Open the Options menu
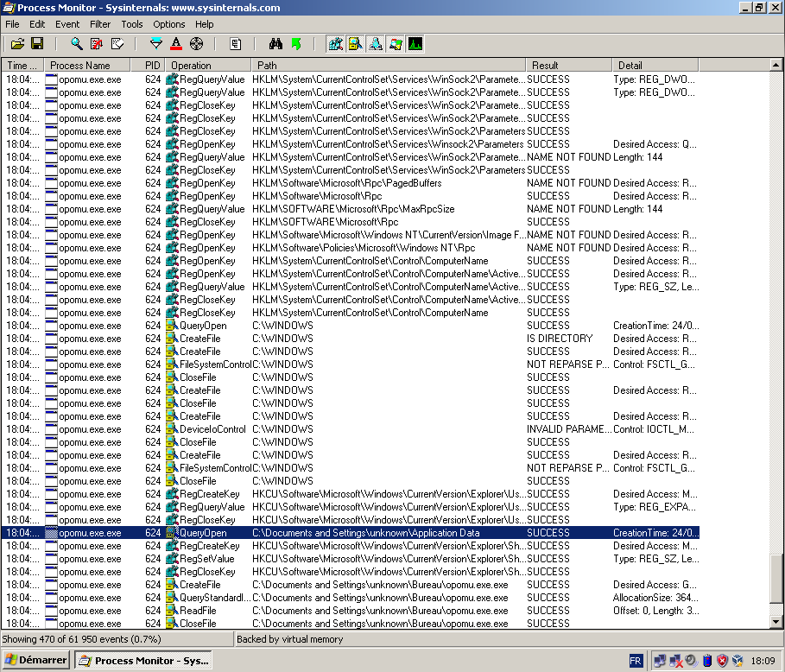The width and height of the screenshot is (785, 672). pyautogui.click(x=168, y=24)
